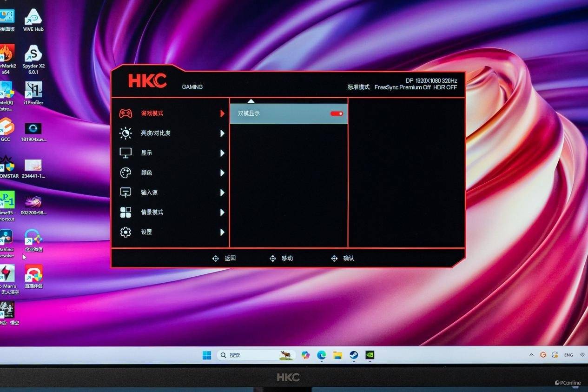Open Steam from the taskbar
This screenshot has height=392, width=588.
click(x=354, y=355)
